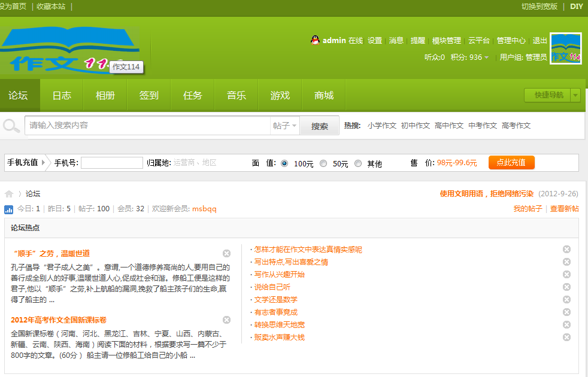Select the 100元 recharge value
Viewport: 588px width, 377px height.
coord(284,163)
